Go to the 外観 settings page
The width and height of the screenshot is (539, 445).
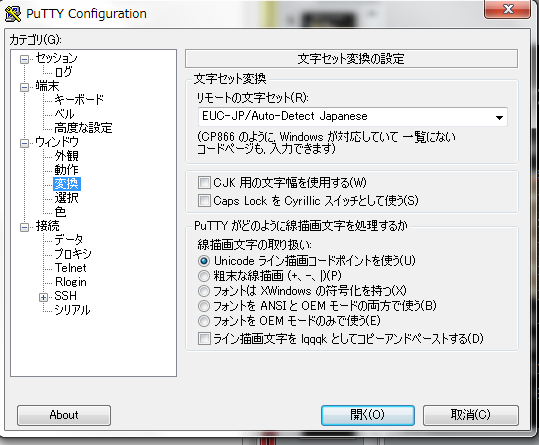[66, 156]
